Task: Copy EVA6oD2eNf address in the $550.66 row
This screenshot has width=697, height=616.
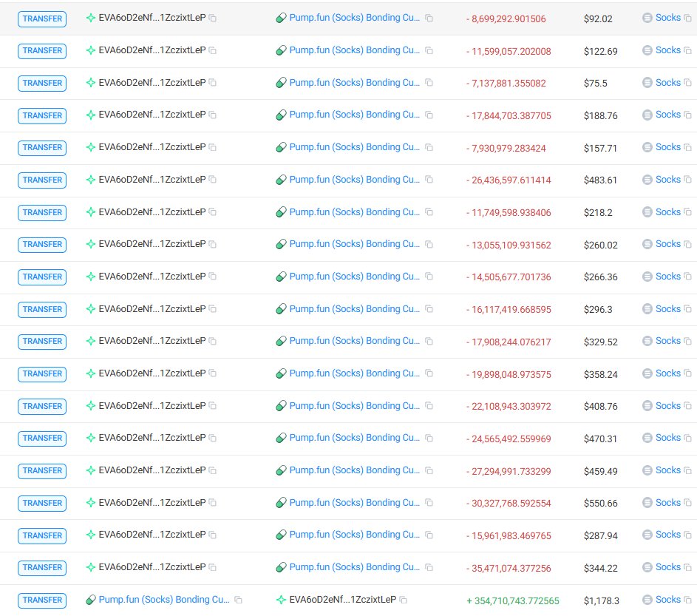Action: pos(213,503)
